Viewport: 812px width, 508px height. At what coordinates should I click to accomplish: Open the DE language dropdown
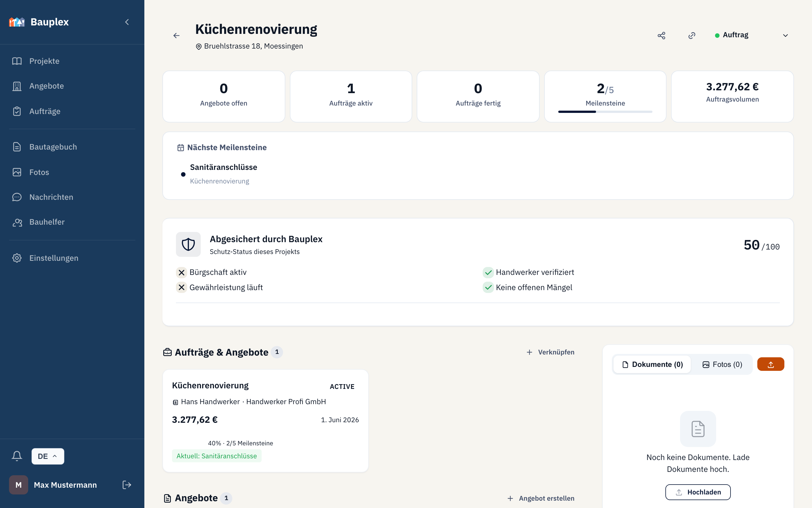[x=48, y=456]
